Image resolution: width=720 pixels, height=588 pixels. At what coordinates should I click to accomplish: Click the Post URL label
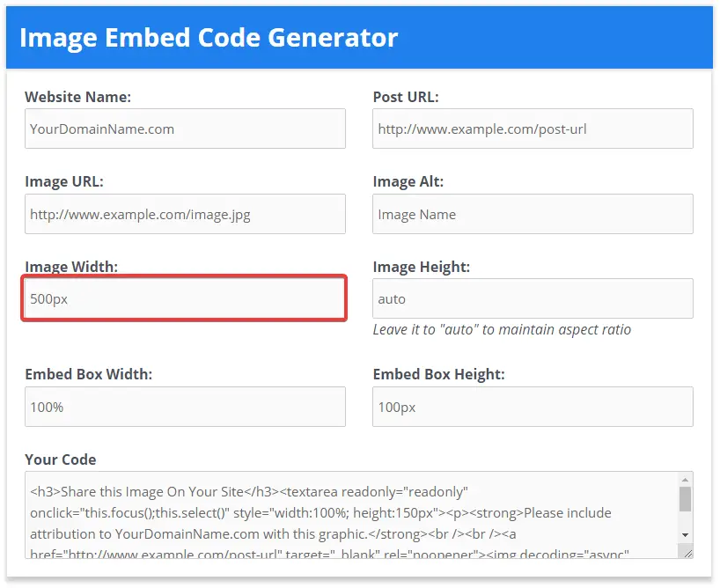point(406,97)
